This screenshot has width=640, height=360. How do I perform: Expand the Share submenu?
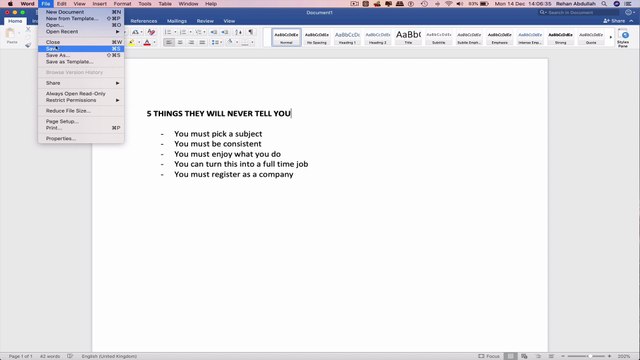pyautogui.click(x=81, y=83)
